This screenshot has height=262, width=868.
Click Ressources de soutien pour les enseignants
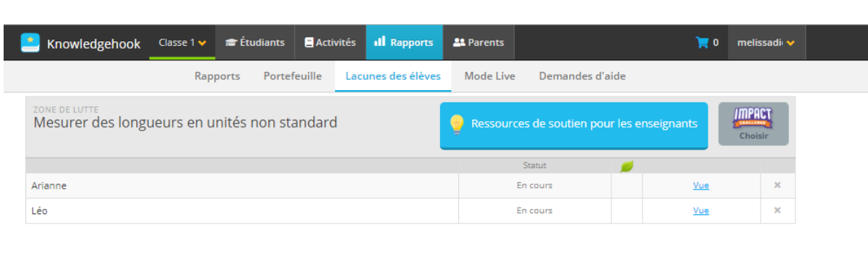574,125
